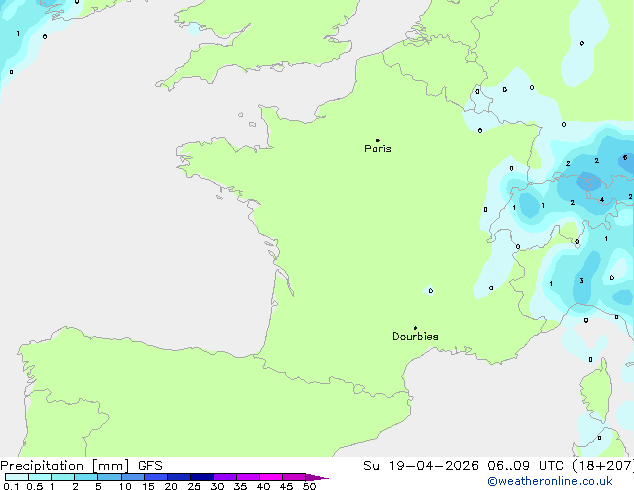Pick the 45–50 mm legend color
Screen dimensions: 634x490
tap(294, 477)
